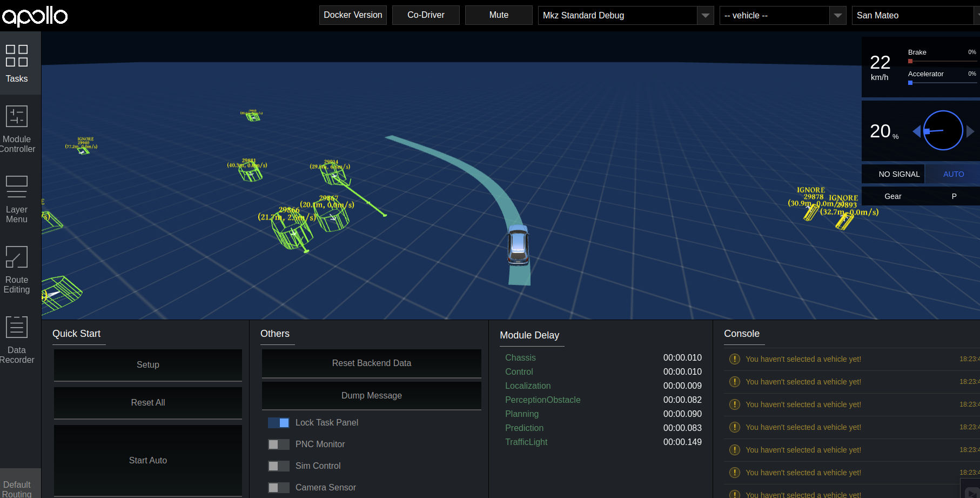Image resolution: width=980 pixels, height=498 pixels.
Task: Disable the Lock Task Panel toggle
Action: 279,423
